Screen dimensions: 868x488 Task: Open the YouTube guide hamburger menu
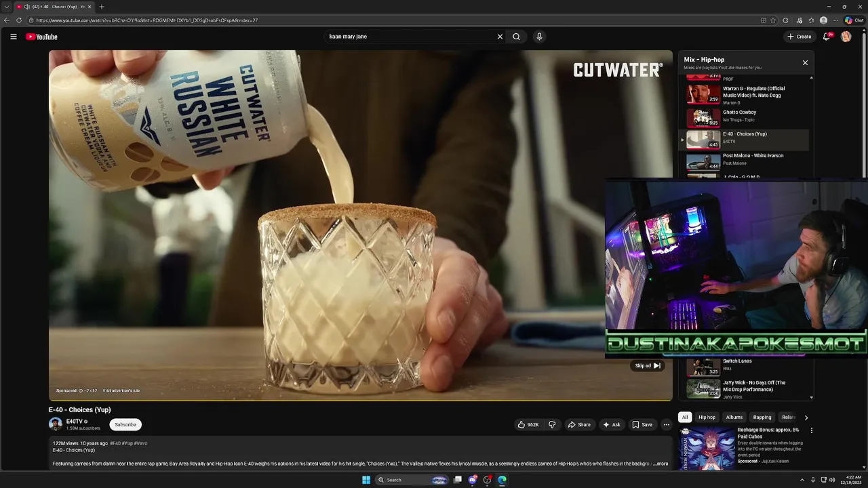[13, 37]
